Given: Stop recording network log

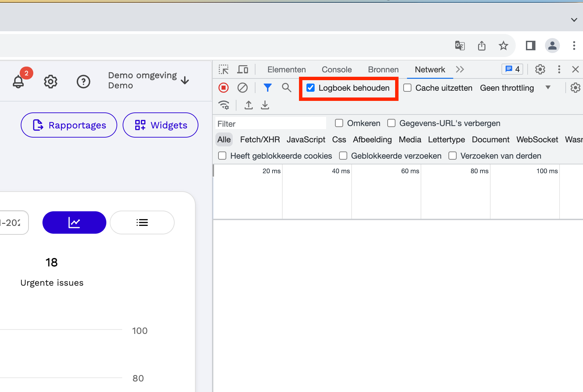Looking at the screenshot, I should click(x=224, y=88).
